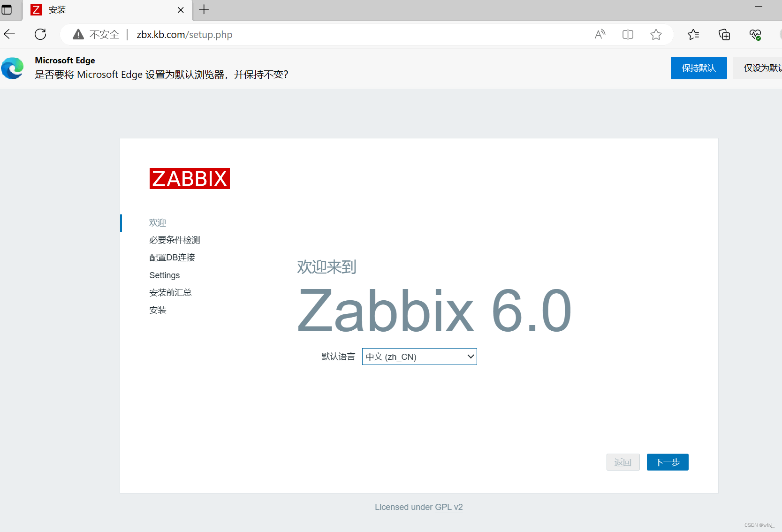Click the Microsoft Edge logo in banner

13,68
